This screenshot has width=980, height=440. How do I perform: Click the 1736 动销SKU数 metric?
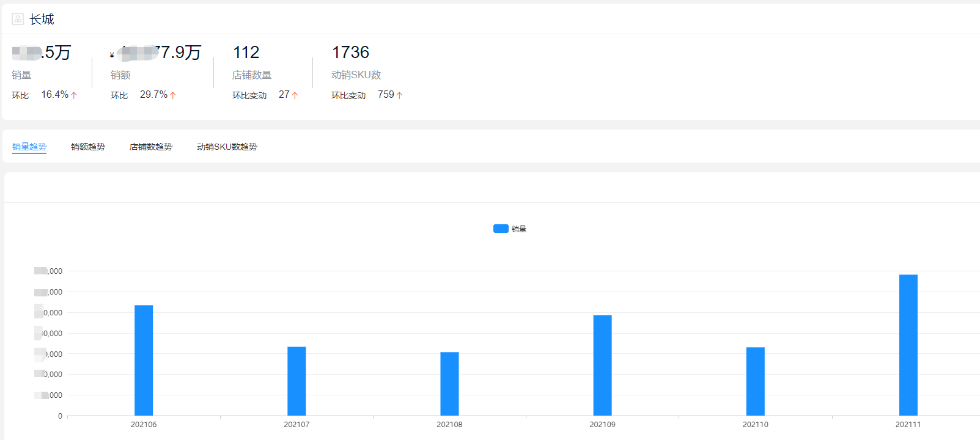pos(350,53)
